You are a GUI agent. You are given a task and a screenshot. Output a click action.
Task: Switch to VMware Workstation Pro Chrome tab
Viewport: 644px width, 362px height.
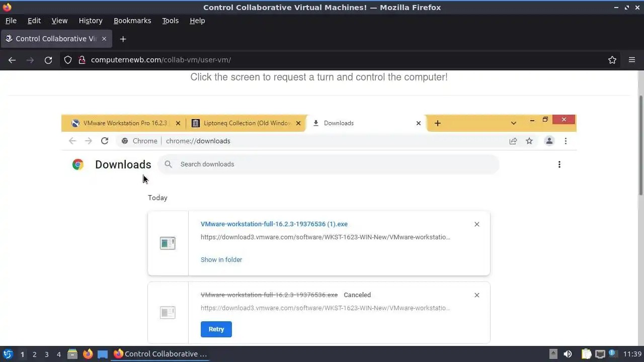point(124,123)
